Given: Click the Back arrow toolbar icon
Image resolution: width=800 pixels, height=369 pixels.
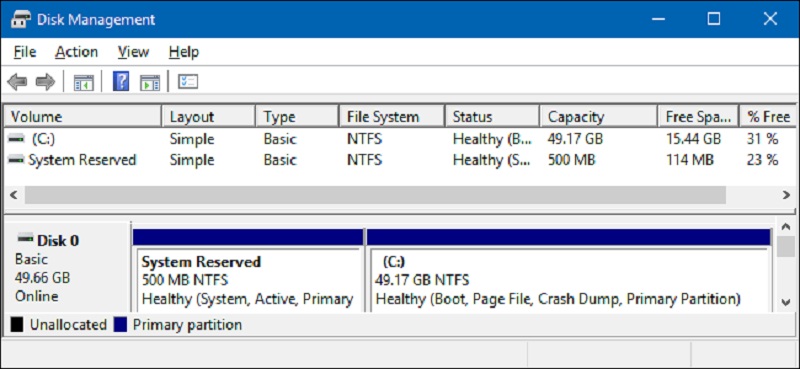Looking at the screenshot, I should (x=17, y=82).
